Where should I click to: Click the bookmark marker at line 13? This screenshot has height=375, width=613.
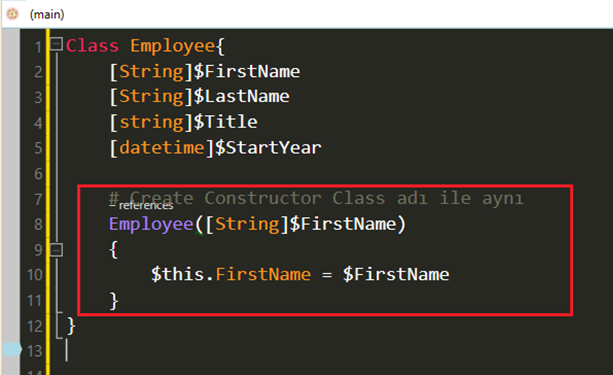pos(11,349)
